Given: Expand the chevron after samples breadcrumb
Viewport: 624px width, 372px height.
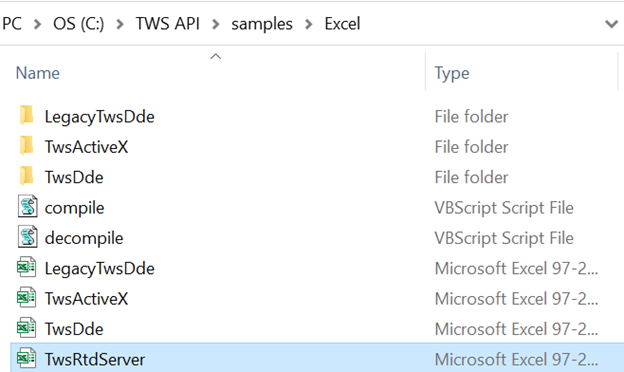Looking at the screenshot, I should (x=308, y=24).
